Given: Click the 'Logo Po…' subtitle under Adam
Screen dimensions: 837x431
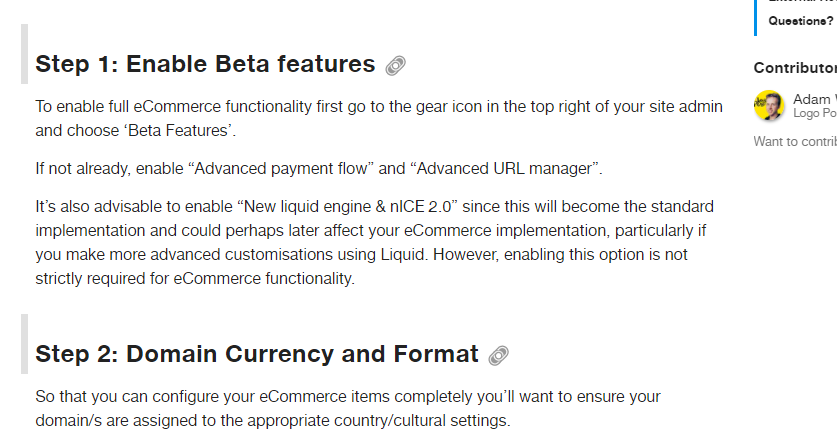Looking at the screenshot, I should point(815,113).
